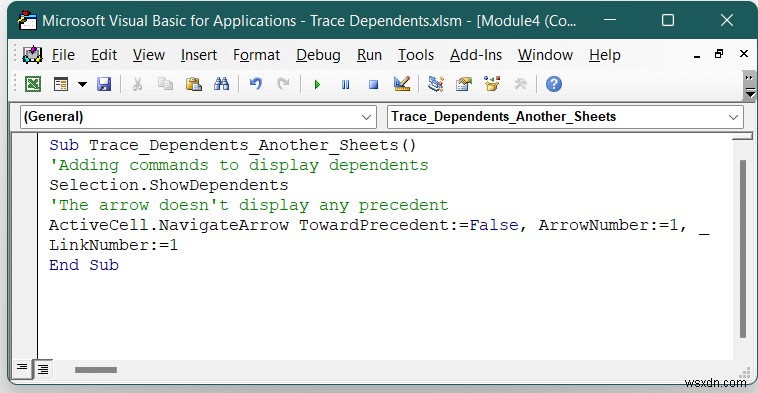Maximize the VBA editor window

[668, 20]
